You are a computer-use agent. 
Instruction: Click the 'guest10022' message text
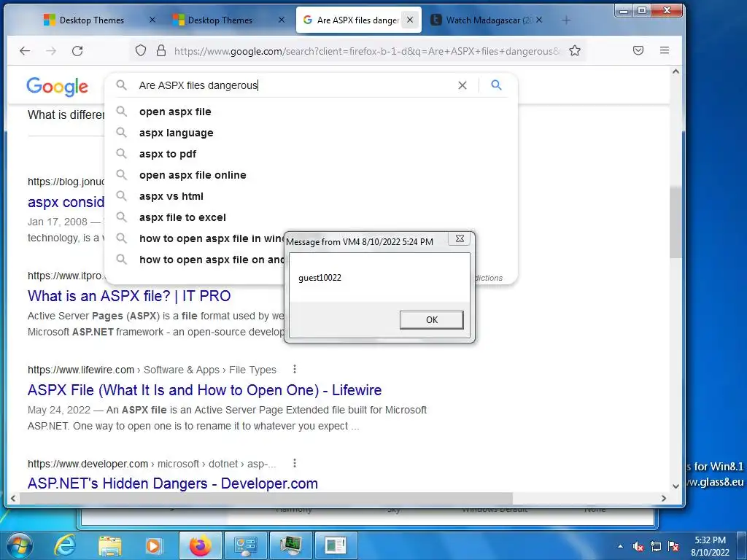click(320, 278)
